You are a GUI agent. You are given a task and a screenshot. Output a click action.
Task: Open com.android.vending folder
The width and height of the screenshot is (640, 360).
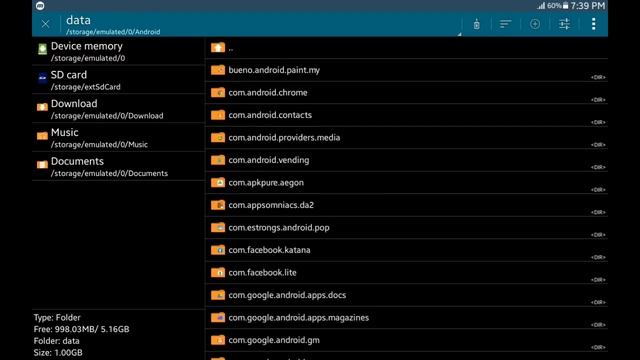click(407, 160)
